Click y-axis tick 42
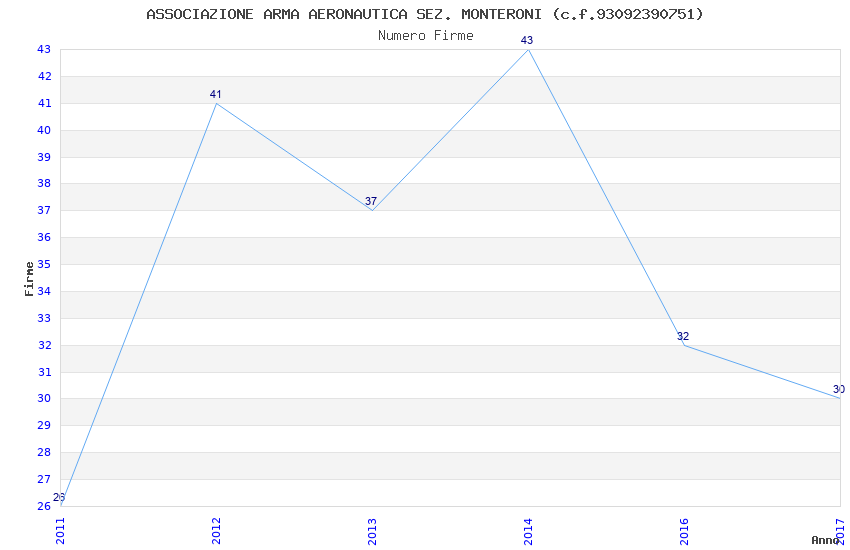 [44, 76]
